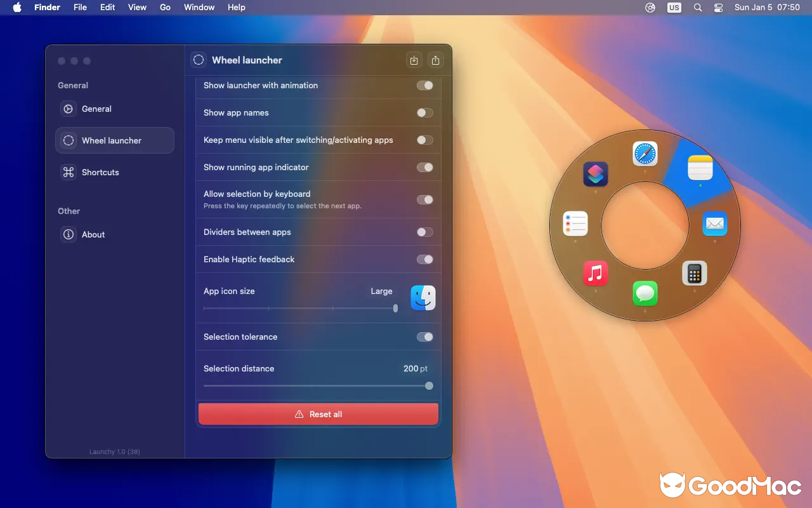Click the About info icon

(x=69, y=234)
